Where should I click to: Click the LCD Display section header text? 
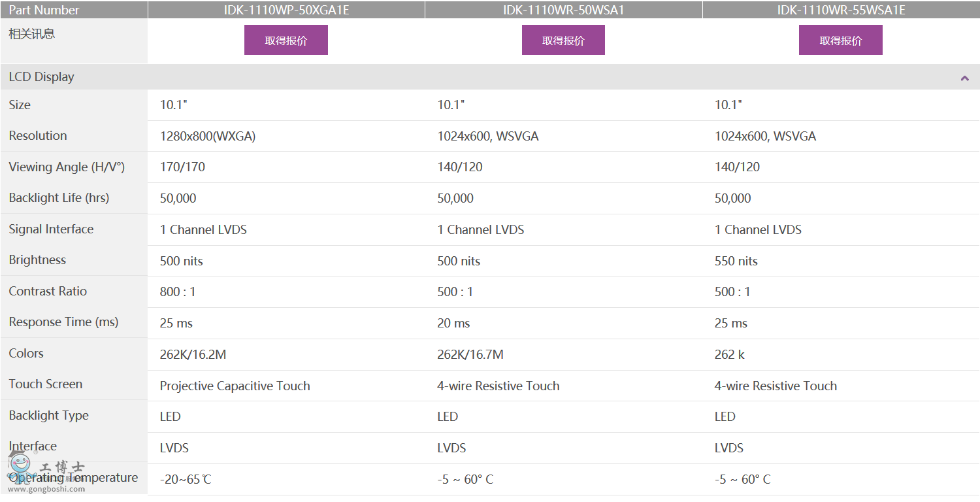41,77
